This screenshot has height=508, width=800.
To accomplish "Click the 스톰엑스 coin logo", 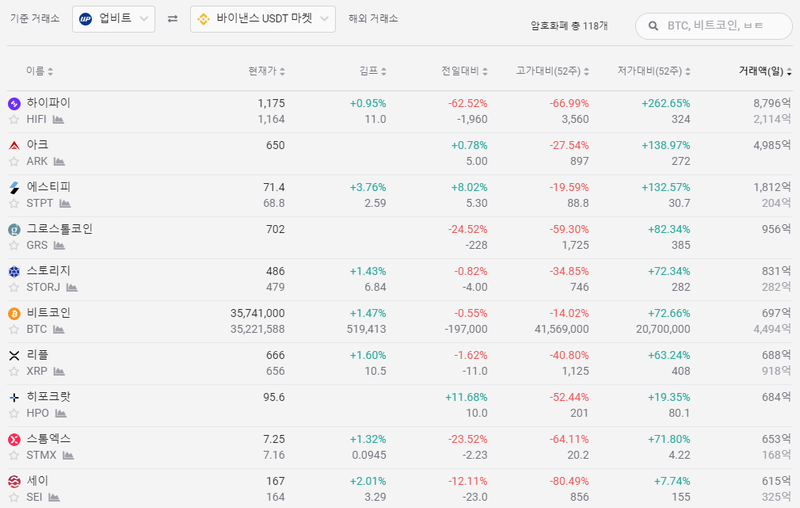I will tap(14, 440).
